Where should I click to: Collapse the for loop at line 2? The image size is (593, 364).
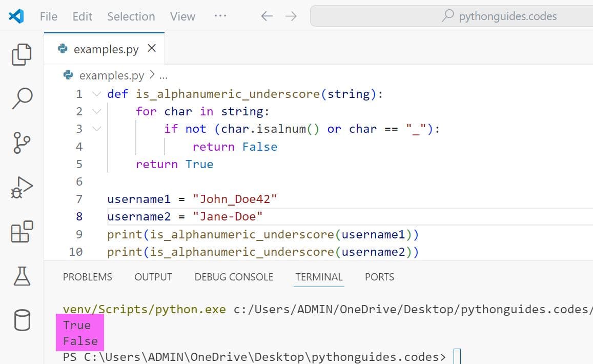[x=96, y=111]
